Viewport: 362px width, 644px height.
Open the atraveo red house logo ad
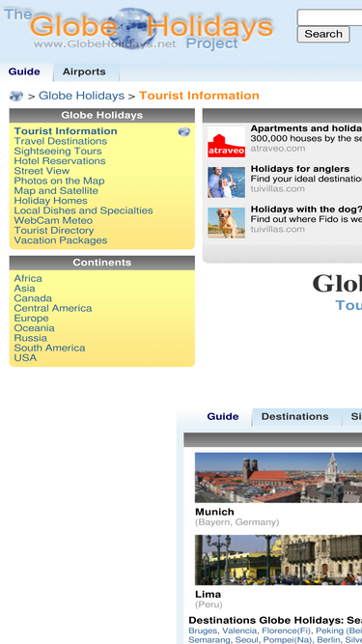pos(226,142)
